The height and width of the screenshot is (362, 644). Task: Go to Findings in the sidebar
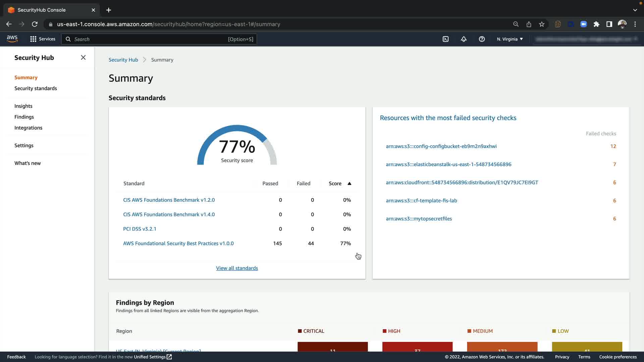[24, 117]
